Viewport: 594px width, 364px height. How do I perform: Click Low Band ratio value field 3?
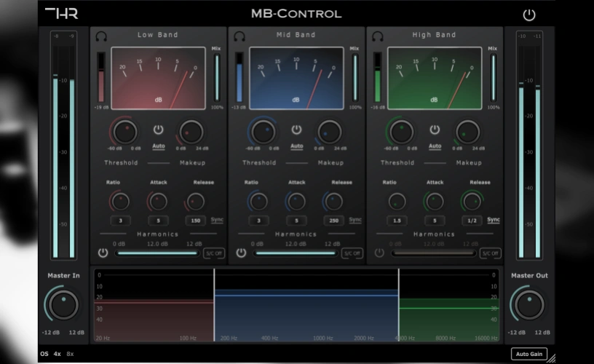[120, 221]
